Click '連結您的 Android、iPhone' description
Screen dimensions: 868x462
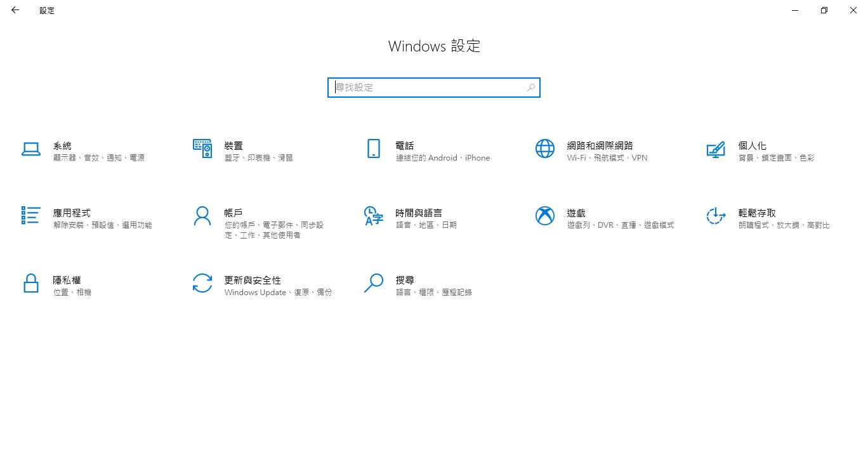pos(443,158)
